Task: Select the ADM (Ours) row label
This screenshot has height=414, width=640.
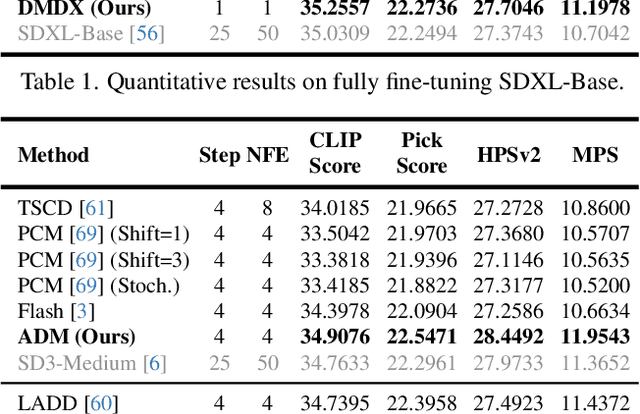Action: point(76,337)
